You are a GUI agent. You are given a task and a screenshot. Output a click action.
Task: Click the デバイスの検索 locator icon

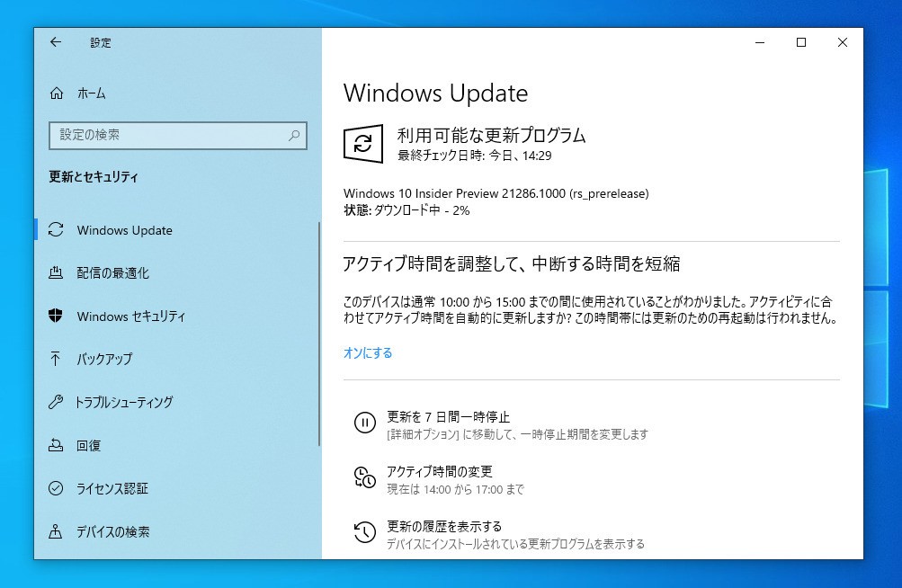click(x=55, y=531)
